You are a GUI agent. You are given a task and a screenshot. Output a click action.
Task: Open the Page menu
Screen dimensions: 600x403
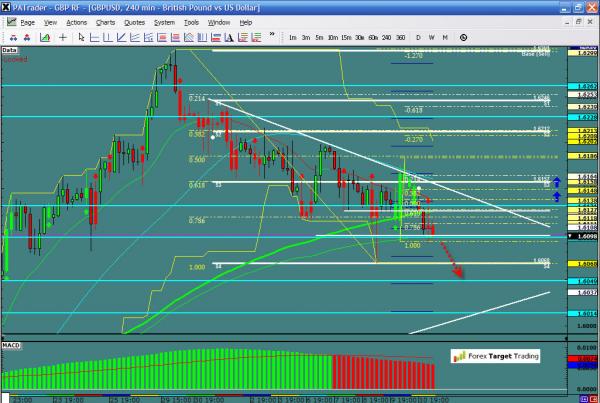pos(28,23)
